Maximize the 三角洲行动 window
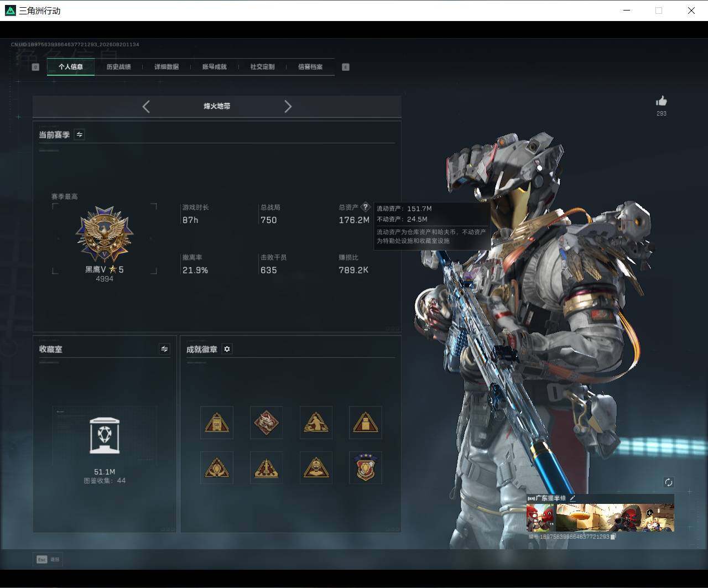 click(659, 11)
